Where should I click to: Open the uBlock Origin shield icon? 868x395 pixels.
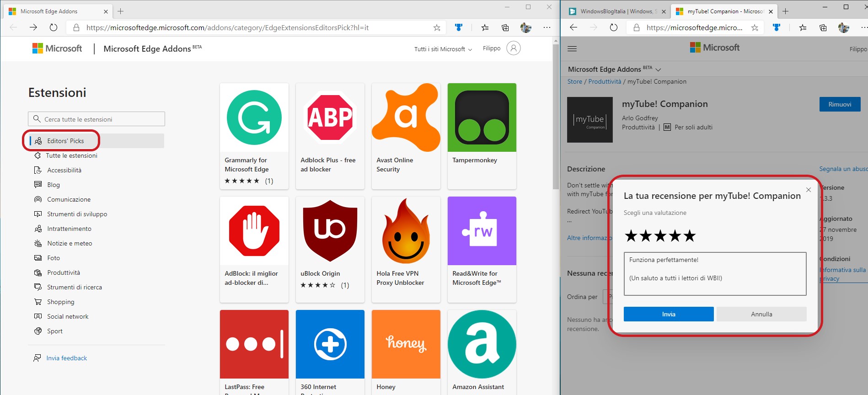[x=330, y=231]
